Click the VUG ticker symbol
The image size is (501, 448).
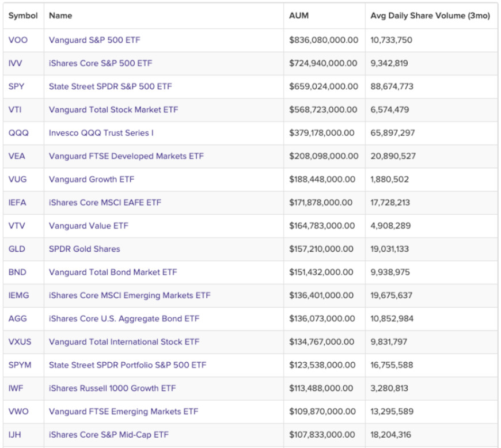click(18, 179)
